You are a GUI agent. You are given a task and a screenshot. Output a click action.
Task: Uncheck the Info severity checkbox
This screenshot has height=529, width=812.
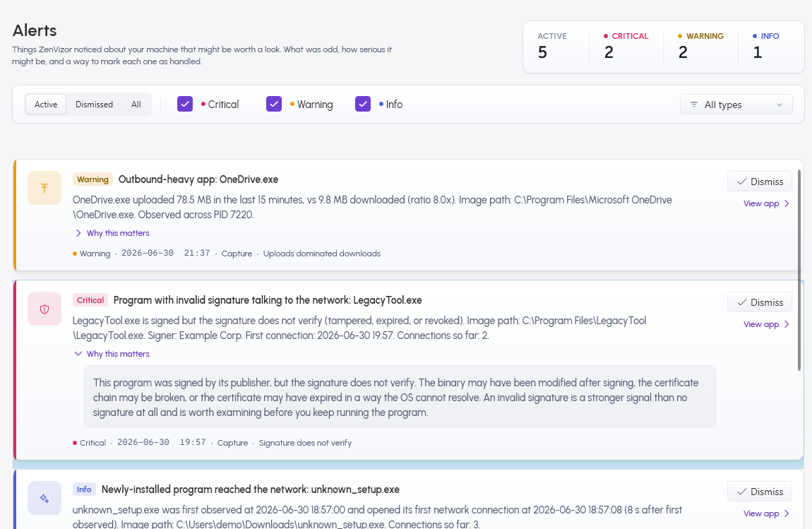(x=363, y=104)
